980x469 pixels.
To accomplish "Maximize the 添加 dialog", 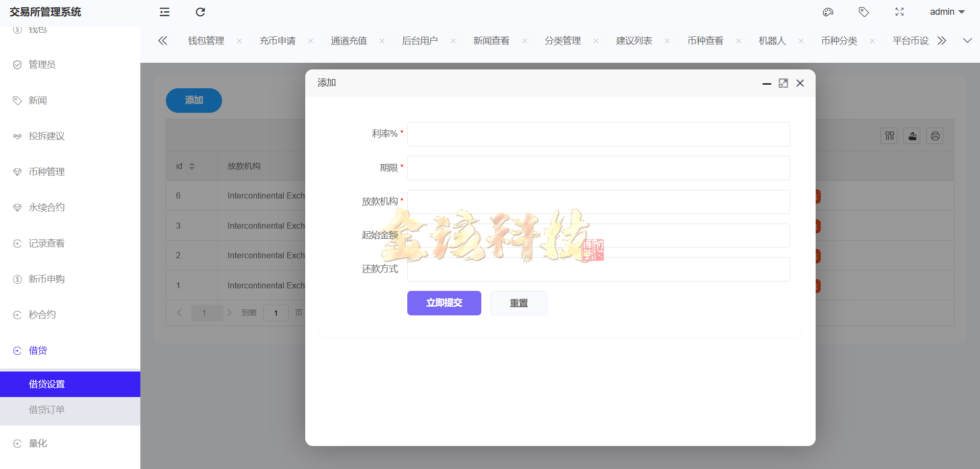I will coord(783,83).
